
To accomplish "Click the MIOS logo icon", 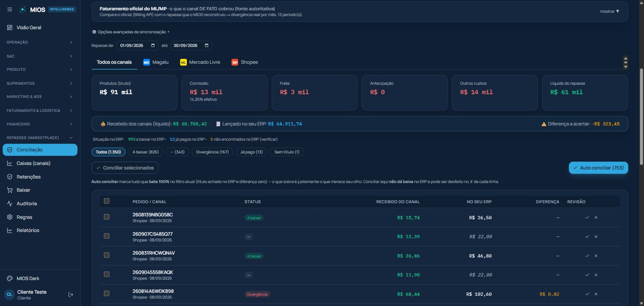I will point(23,9).
